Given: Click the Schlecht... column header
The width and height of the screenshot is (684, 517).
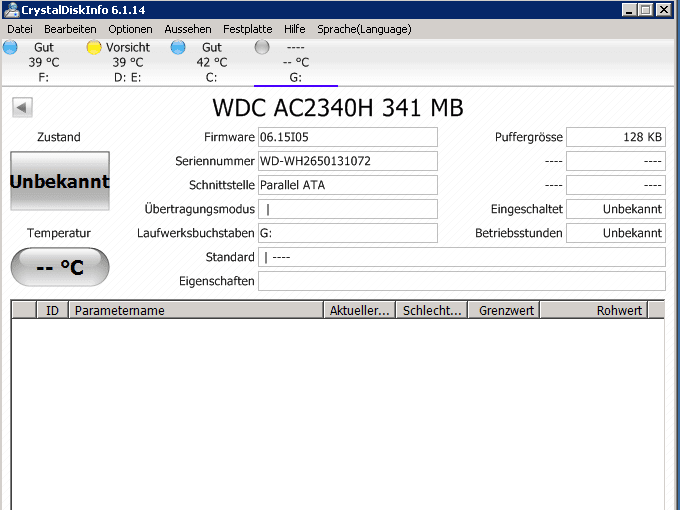Looking at the screenshot, I should coord(432,310).
